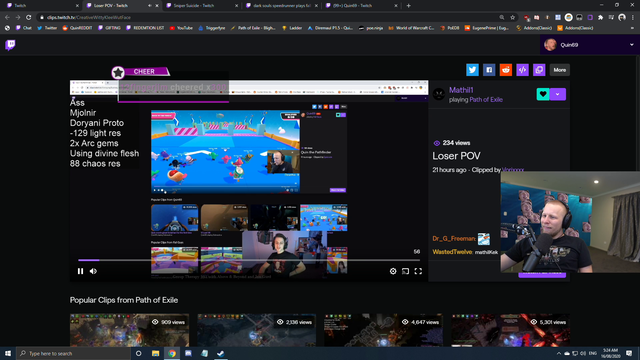
Task: Switch to the dark souls speedrunner tab
Action: click(280, 6)
